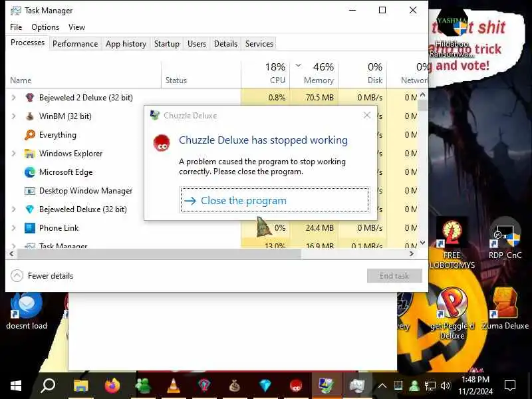Click the vertical scrollbar down arrow in process list
532x399 pixels.
pos(422,243)
